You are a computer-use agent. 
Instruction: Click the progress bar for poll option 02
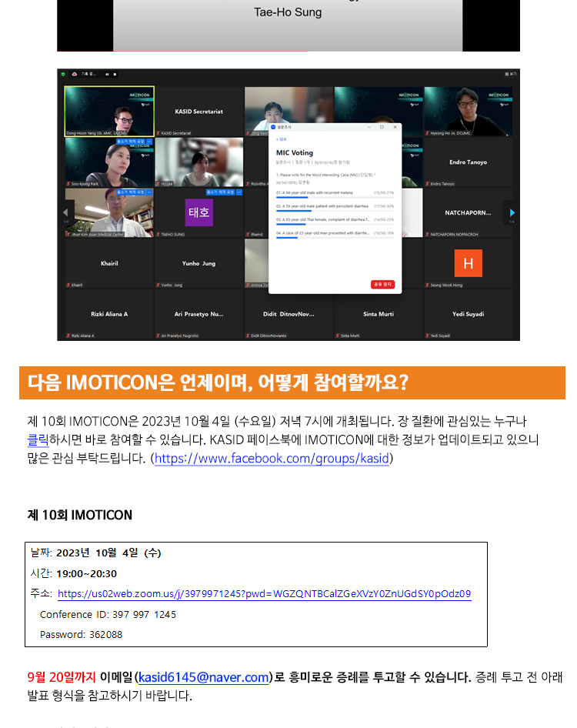[x=335, y=211]
